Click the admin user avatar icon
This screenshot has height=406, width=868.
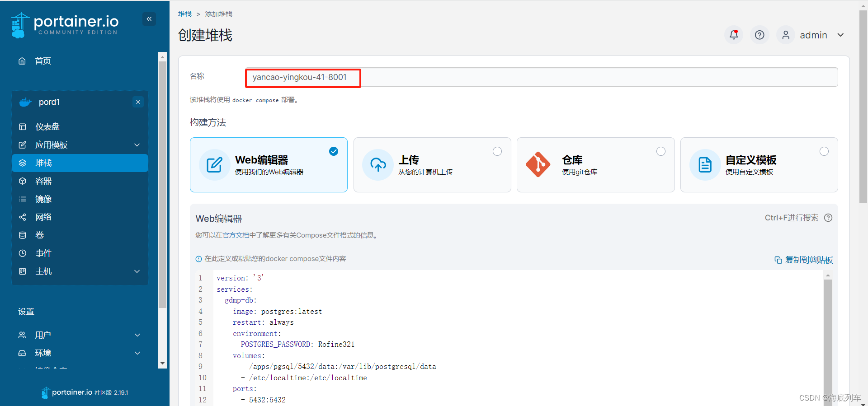click(x=786, y=35)
